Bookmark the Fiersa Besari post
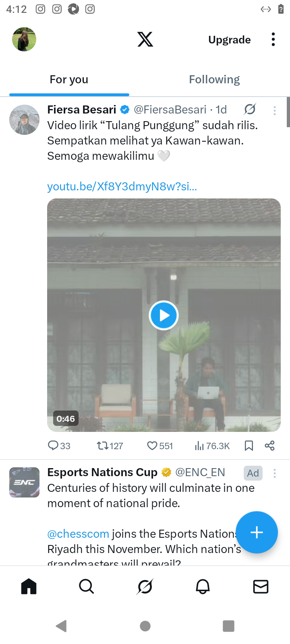This screenshot has width=290, height=644. click(249, 446)
